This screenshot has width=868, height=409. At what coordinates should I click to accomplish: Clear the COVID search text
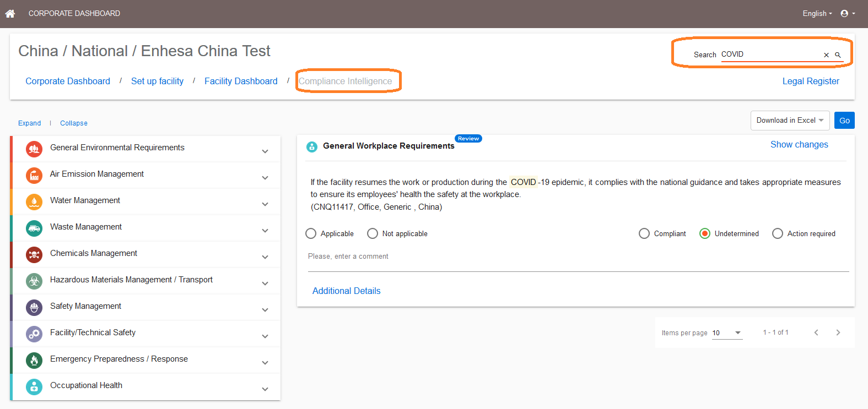tap(826, 54)
